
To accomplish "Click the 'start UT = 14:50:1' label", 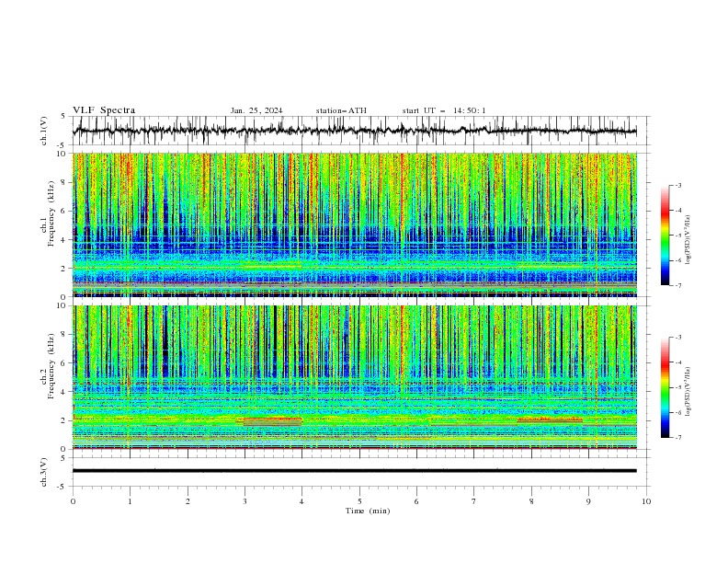I will (444, 110).
